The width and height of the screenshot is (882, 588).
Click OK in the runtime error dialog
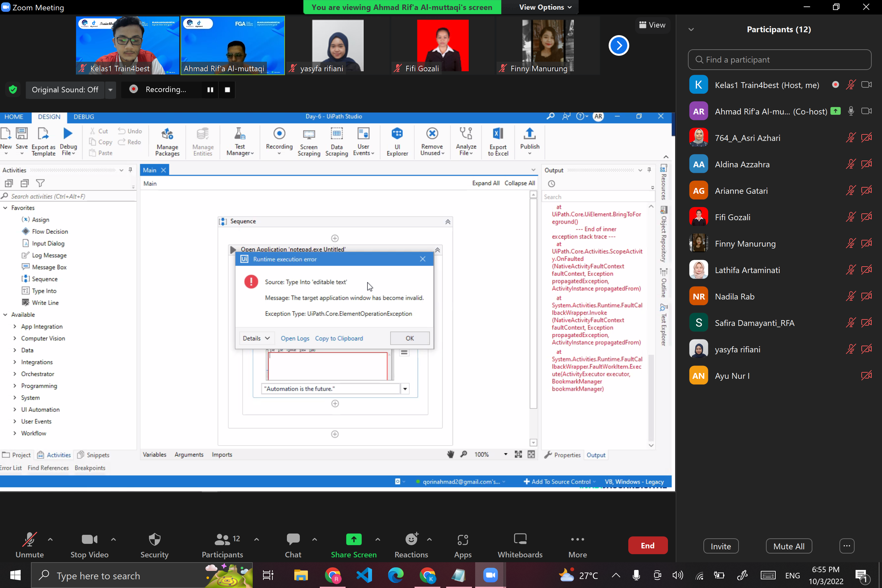409,338
